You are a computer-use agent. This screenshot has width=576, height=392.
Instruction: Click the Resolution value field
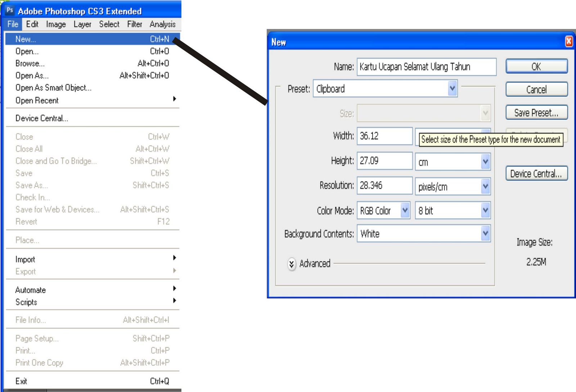point(384,185)
